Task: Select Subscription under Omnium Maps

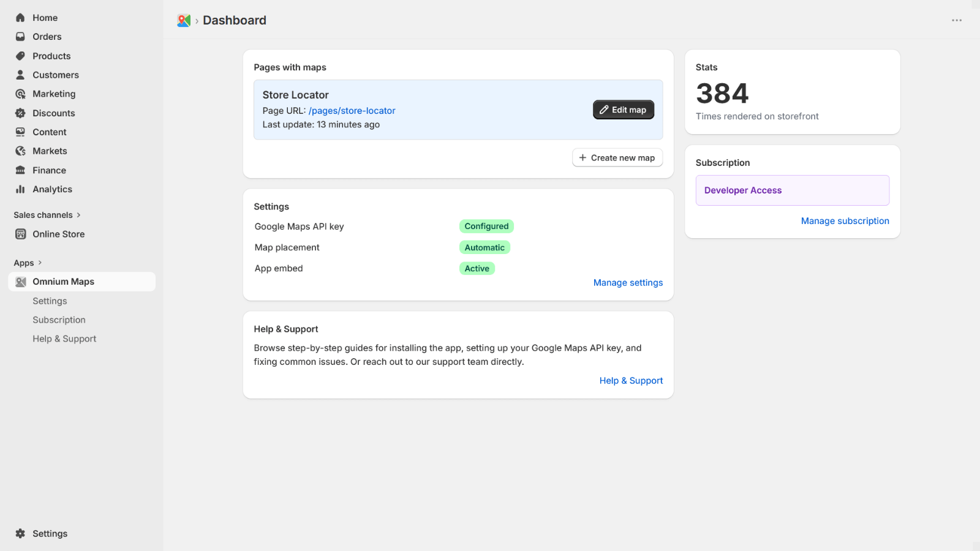Action: 59,320
